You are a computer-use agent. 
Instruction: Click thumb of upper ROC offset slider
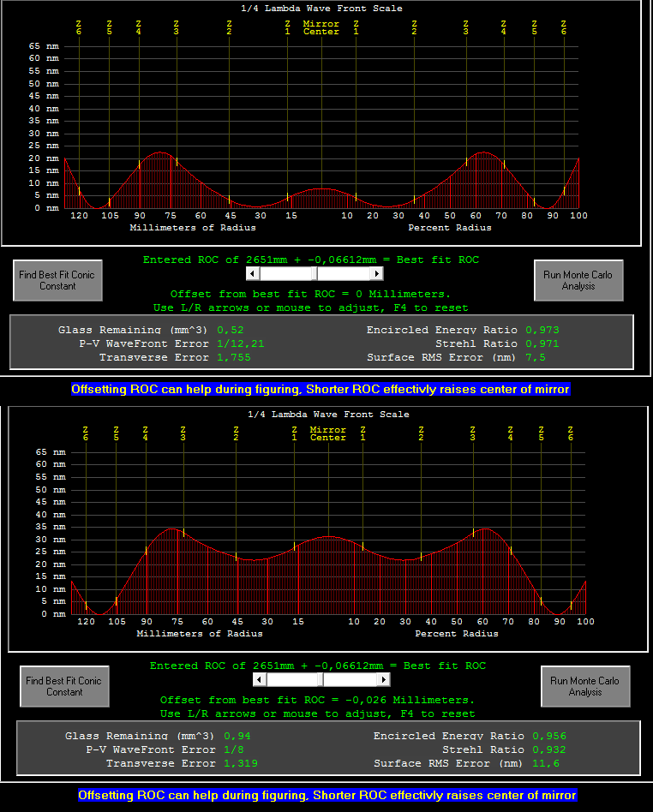click(x=315, y=273)
